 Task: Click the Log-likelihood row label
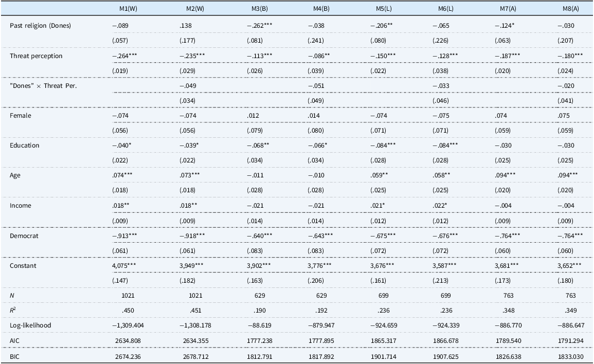(31, 325)
